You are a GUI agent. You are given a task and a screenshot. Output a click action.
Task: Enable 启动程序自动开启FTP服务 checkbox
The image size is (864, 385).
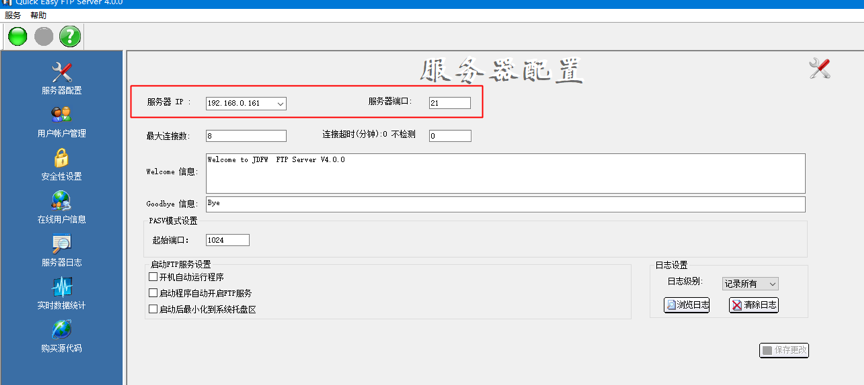point(153,293)
